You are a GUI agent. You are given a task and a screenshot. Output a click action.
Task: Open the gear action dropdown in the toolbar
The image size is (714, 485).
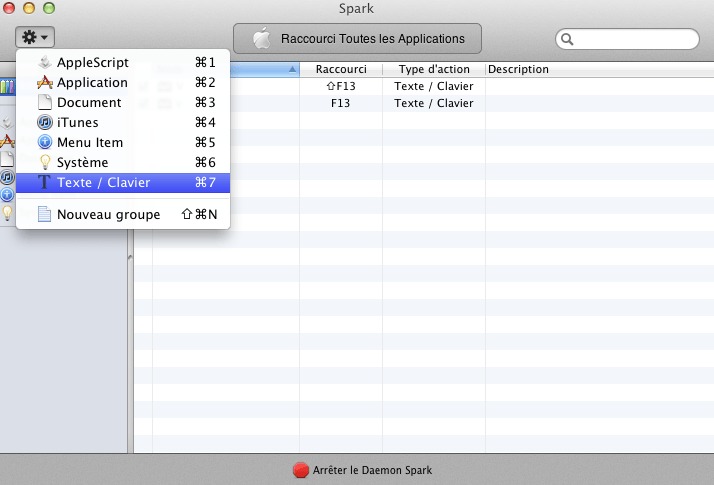tap(35, 37)
